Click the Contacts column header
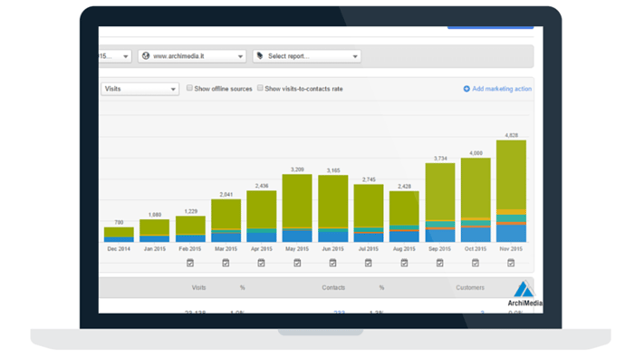 333,287
